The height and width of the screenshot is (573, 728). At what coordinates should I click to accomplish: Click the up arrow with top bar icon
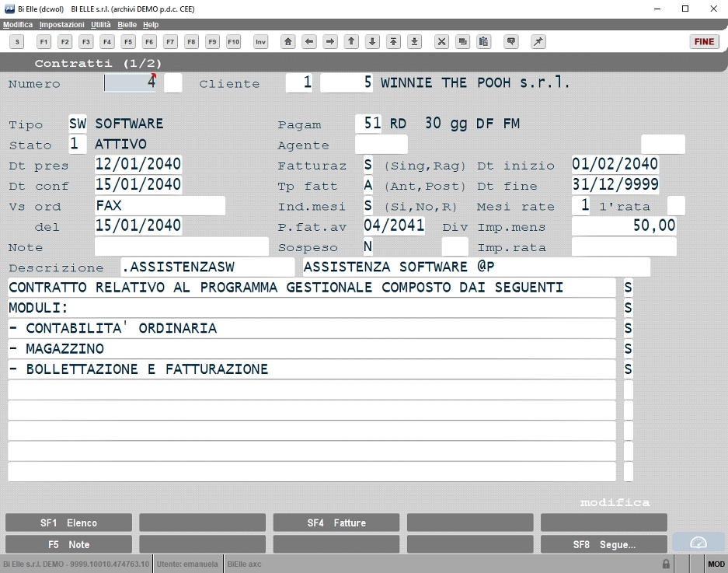[x=393, y=42]
